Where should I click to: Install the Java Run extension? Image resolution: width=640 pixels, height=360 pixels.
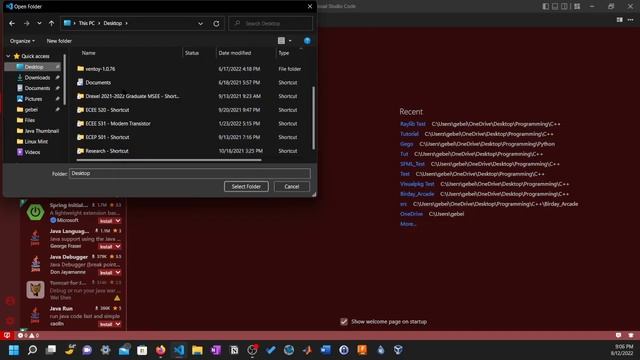(106, 324)
